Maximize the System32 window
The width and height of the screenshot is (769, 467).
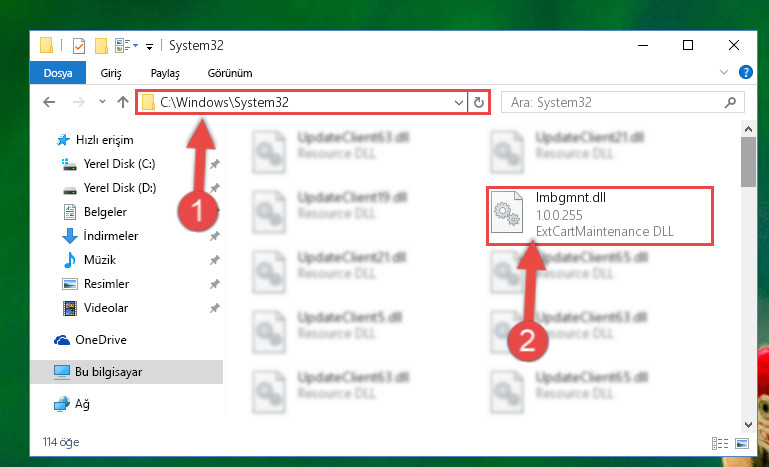point(688,46)
